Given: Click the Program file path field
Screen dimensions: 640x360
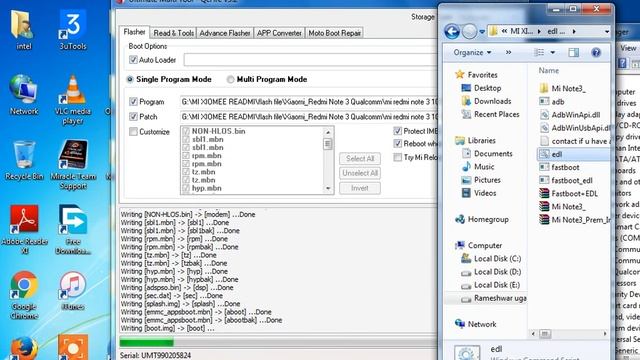Looking at the screenshot, I should tap(309, 102).
